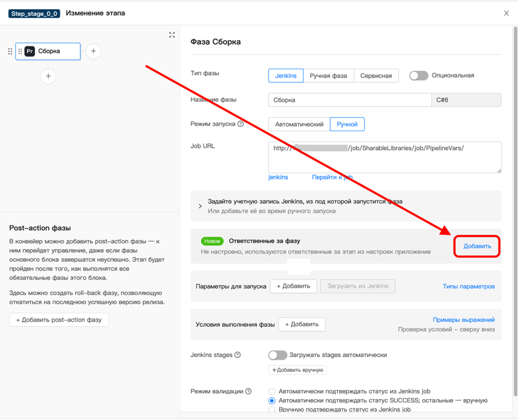Image resolution: width=518 pixels, height=420 pixels.
Task: Toggle the Опциональная switch
Action: point(418,76)
